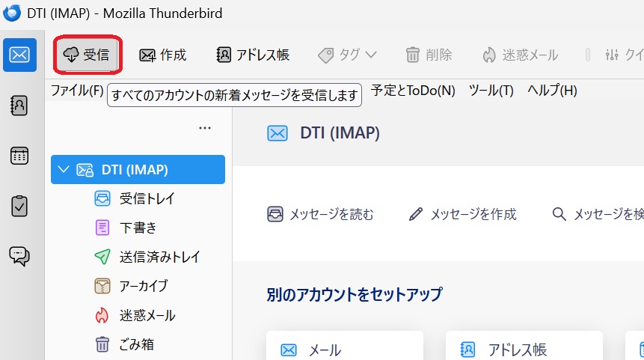The width and height of the screenshot is (644, 360).
Task: Open Address Book space in sidebar
Action: point(19,106)
